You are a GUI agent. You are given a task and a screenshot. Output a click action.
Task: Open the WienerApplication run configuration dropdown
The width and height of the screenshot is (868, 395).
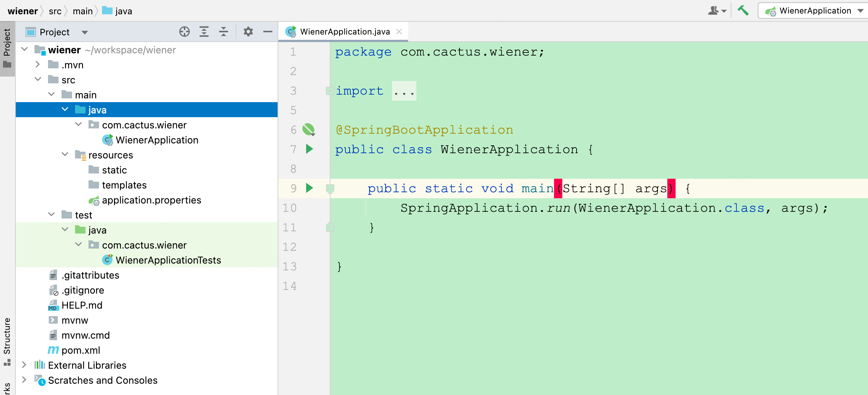(813, 11)
